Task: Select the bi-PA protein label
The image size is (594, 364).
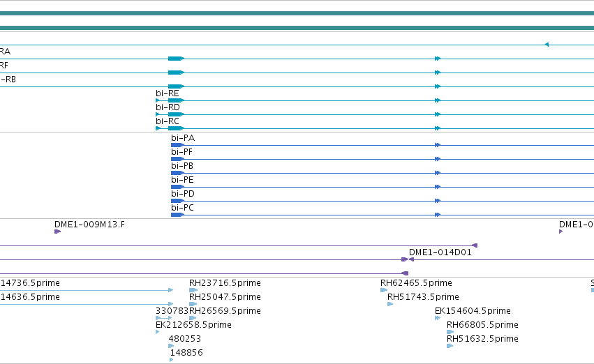Action: tap(183, 138)
